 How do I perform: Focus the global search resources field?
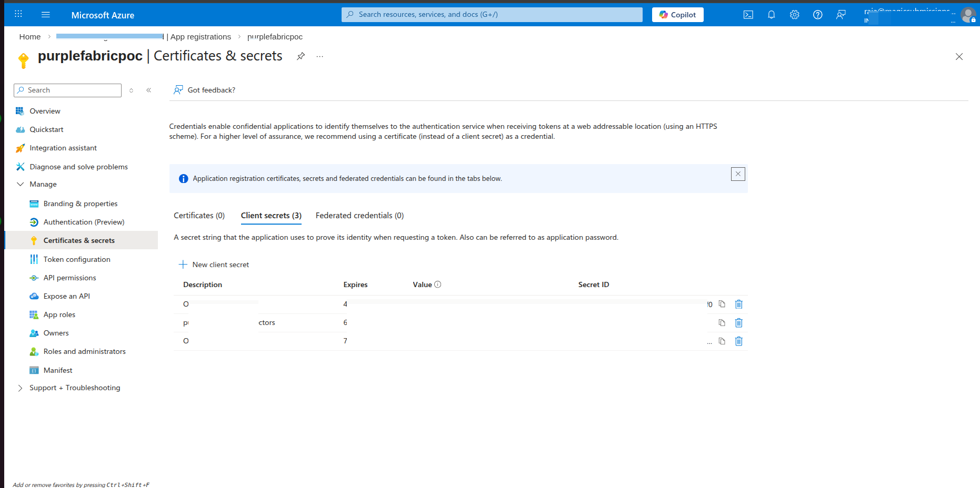[x=492, y=15]
